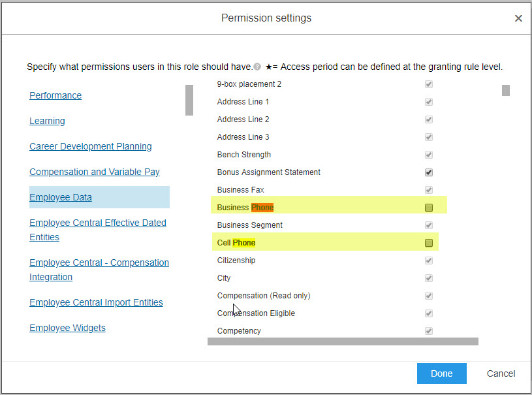The image size is (532, 395).
Task: Open the Performance permission category
Action: pyautogui.click(x=55, y=95)
